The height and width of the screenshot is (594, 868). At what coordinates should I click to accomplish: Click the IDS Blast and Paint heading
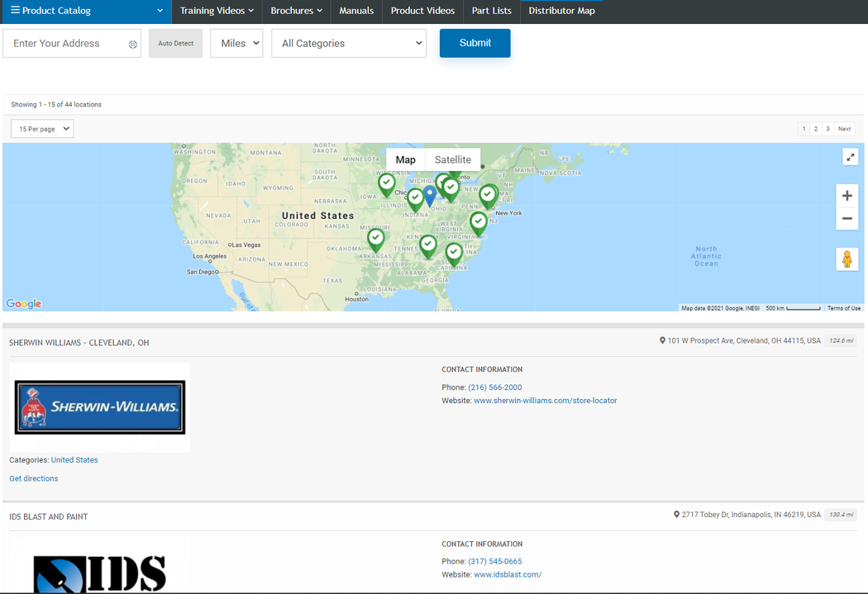[x=49, y=516]
